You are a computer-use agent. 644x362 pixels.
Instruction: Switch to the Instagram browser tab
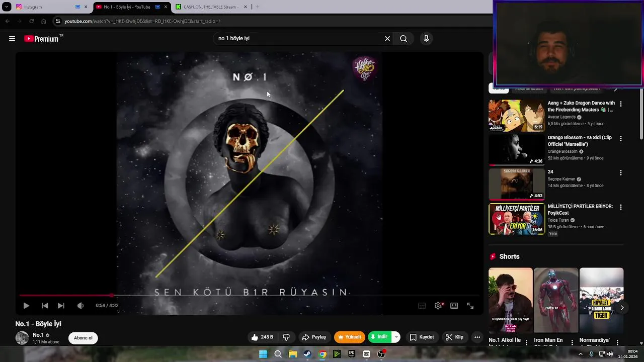click(x=45, y=7)
